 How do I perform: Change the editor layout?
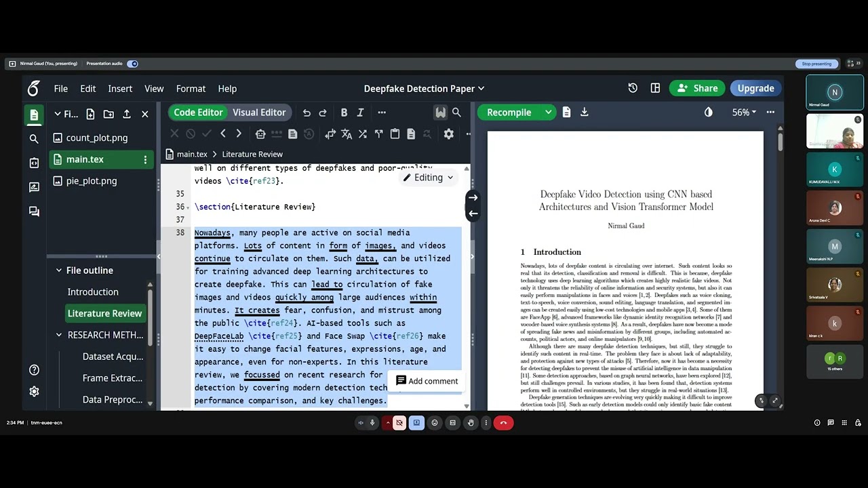tap(655, 88)
